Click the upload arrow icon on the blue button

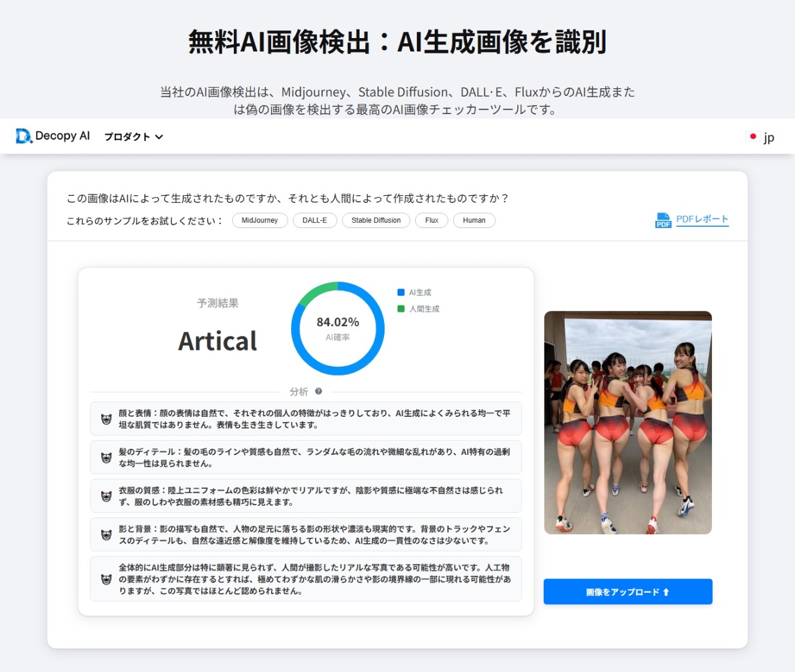666,592
